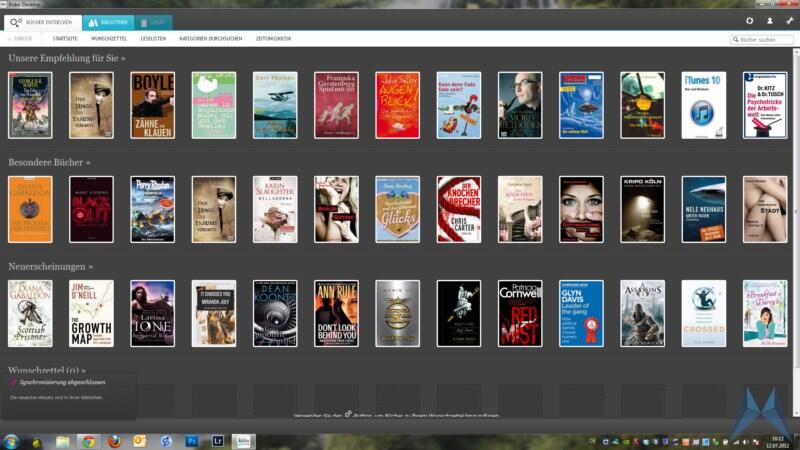800x450 pixels.
Task: Open Photoshop from the taskbar
Action: tap(192, 441)
